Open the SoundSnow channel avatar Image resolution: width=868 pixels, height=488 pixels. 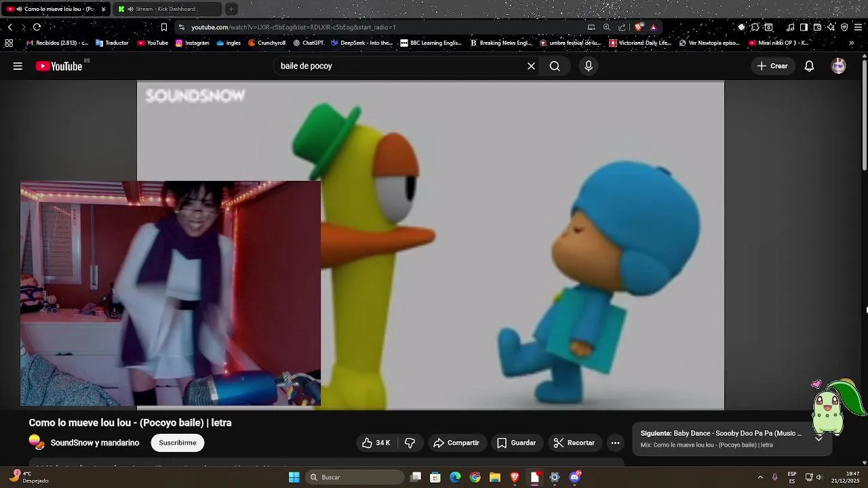pos(37,442)
